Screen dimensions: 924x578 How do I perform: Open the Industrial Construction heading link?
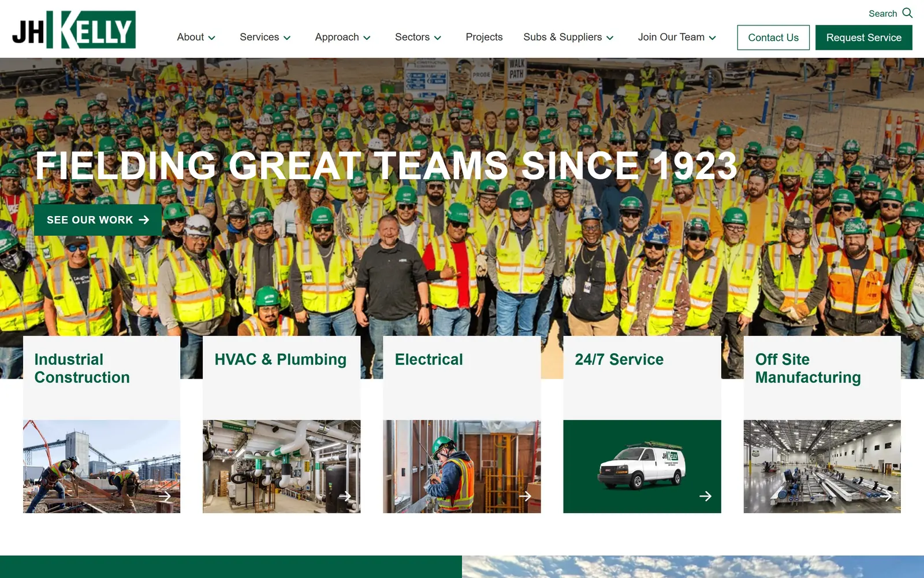point(82,368)
